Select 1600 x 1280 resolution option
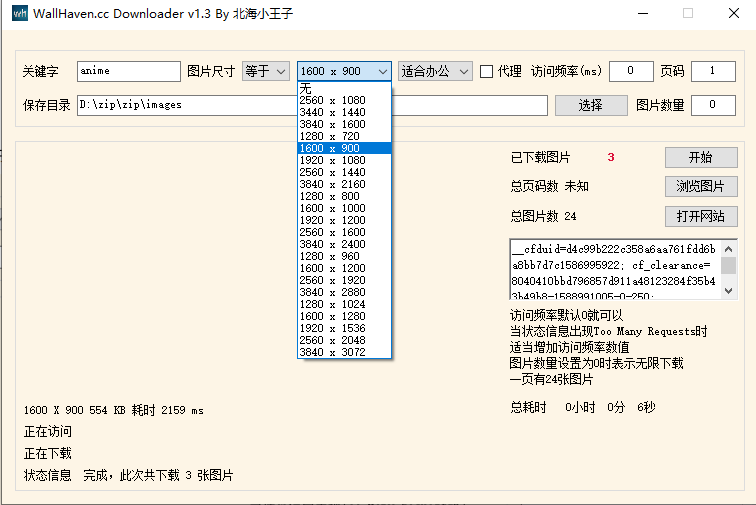Viewport: 756px width, 505px height. (344, 316)
